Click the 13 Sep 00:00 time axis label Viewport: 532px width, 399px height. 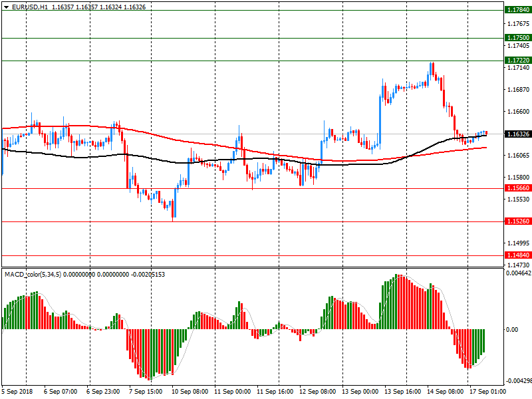[x=360, y=392]
